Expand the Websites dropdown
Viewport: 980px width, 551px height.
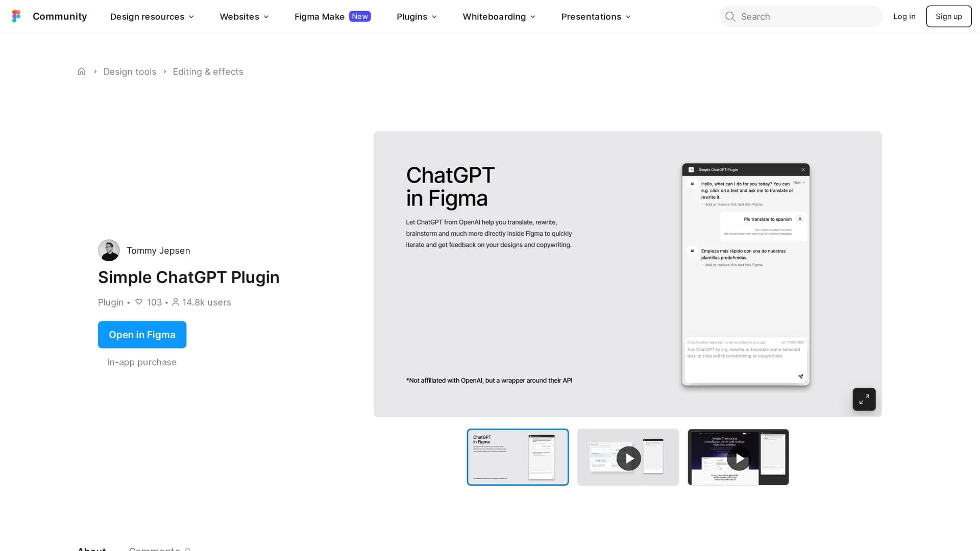pyautogui.click(x=244, y=16)
